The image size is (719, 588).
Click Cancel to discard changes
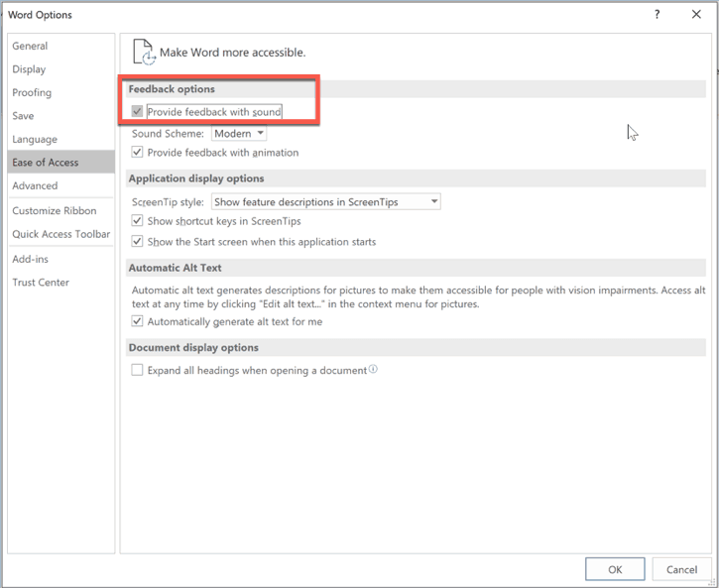(x=681, y=569)
